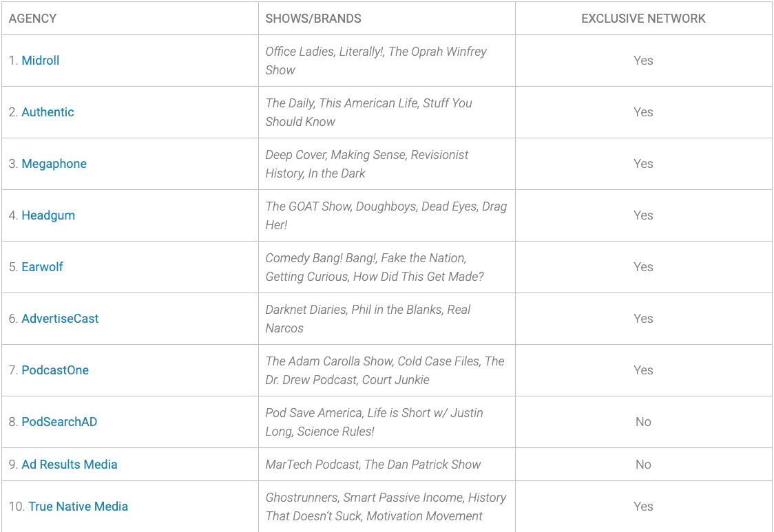
Task: Click the AdvertiseCast link
Action: [x=60, y=319]
